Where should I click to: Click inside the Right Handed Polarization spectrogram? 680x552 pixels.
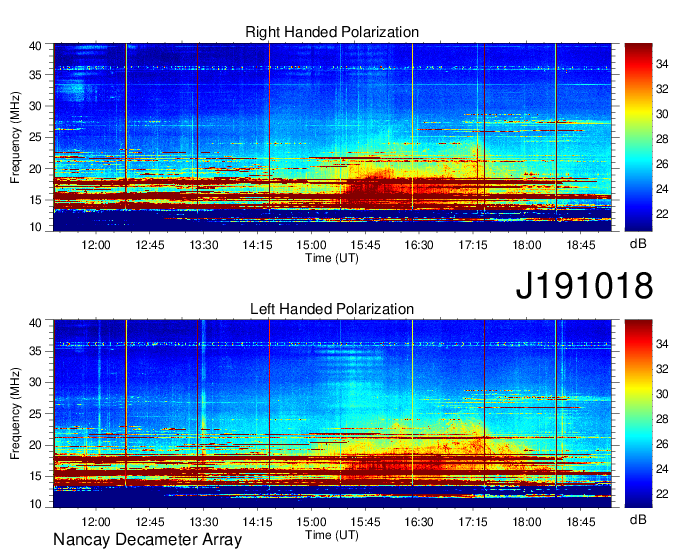(x=332, y=137)
